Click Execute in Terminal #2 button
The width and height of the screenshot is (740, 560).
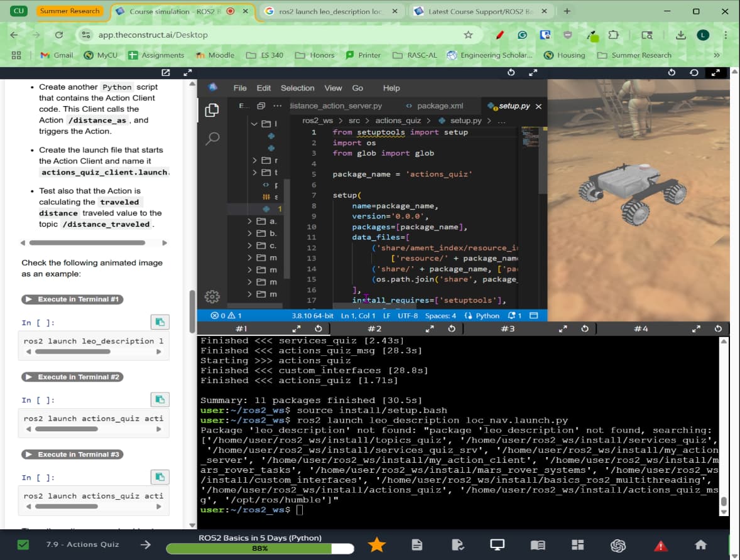[72, 377]
